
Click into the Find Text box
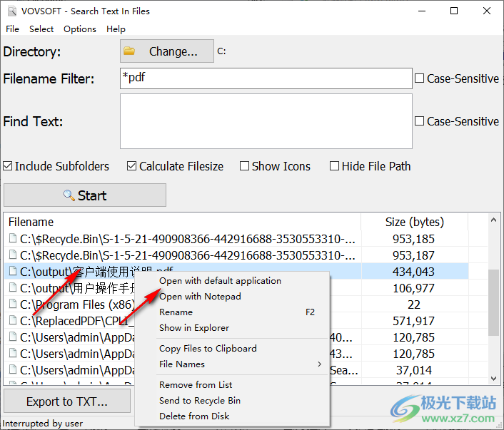point(266,121)
